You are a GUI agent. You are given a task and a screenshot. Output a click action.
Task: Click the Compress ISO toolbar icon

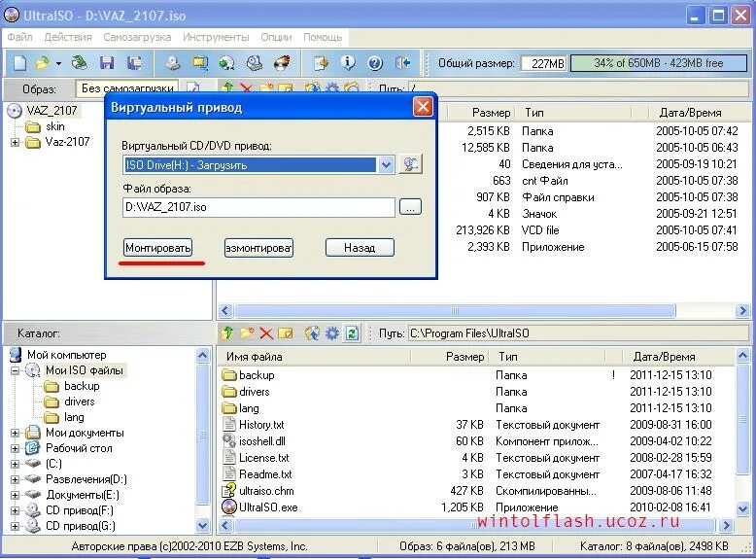(x=200, y=62)
